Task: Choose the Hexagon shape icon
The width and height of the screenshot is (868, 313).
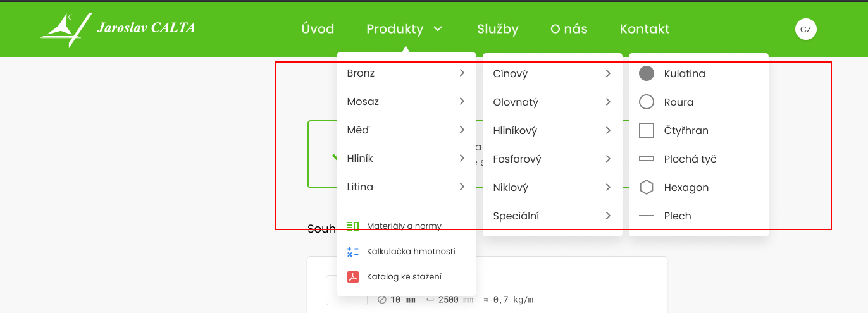Action: 646,187
